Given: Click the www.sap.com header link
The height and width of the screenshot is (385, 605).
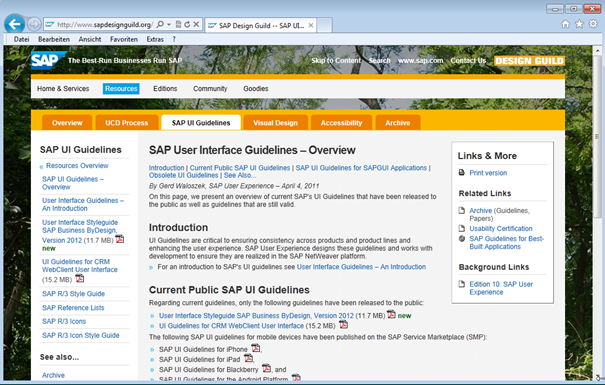Looking at the screenshot, I should pyautogui.click(x=420, y=61).
